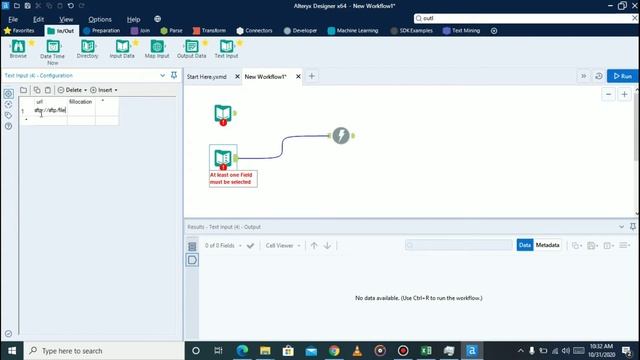The width and height of the screenshot is (640, 360).
Task: Open the Edit menu
Action: tap(38, 19)
